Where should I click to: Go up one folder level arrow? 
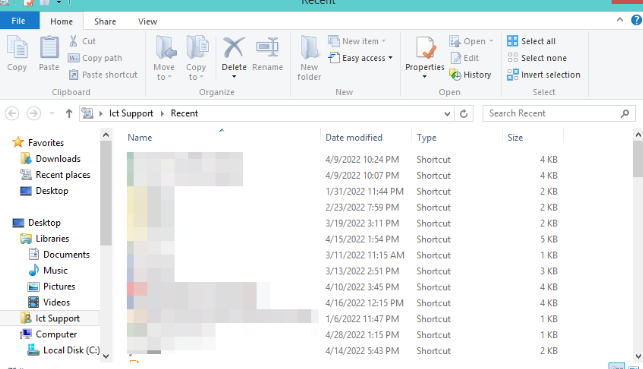69,114
